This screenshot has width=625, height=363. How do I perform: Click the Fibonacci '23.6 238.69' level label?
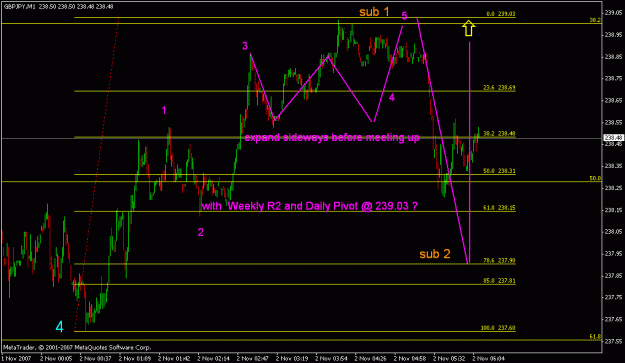click(x=499, y=87)
